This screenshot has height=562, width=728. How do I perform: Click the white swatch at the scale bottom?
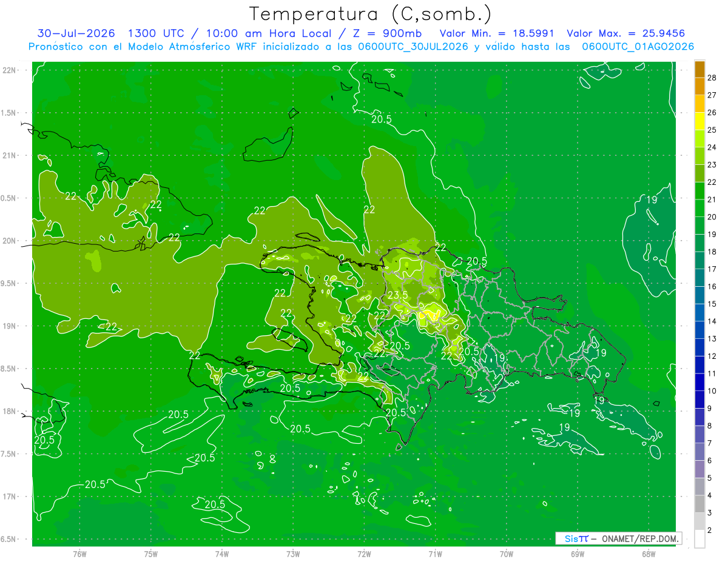(699, 539)
